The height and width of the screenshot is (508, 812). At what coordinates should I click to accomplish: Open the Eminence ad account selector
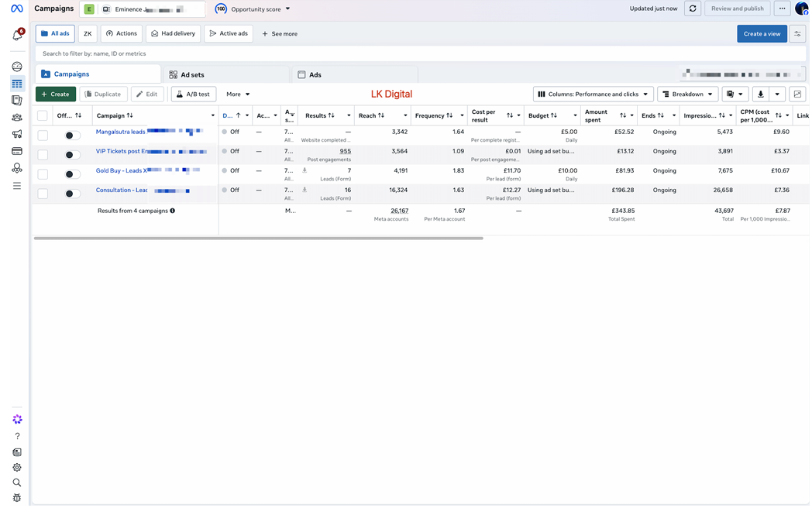tap(143, 9)
